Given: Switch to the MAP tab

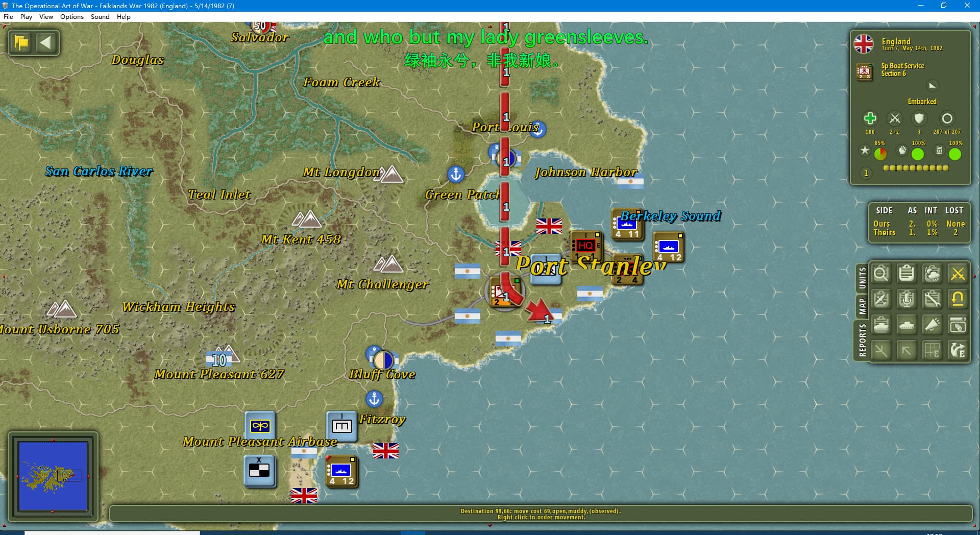Looking at the screenshot, I should pyautogui.click(x=862, y=306).
